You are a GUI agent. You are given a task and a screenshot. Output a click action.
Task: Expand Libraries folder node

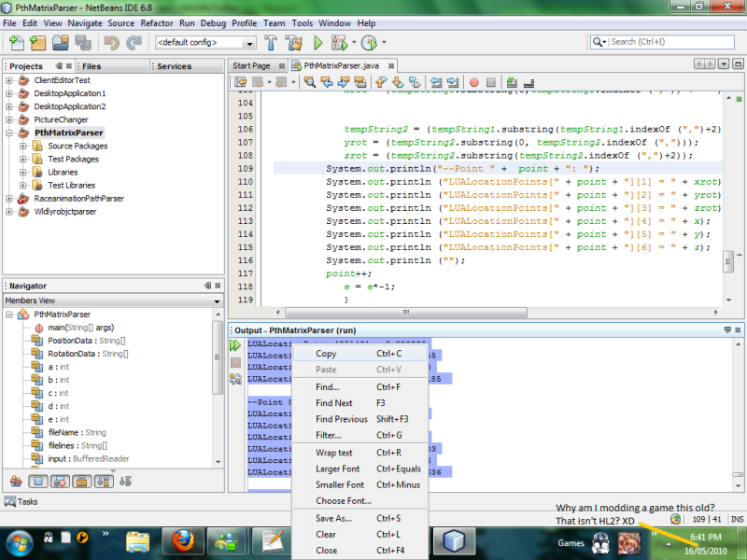click(x=22, y=173)
